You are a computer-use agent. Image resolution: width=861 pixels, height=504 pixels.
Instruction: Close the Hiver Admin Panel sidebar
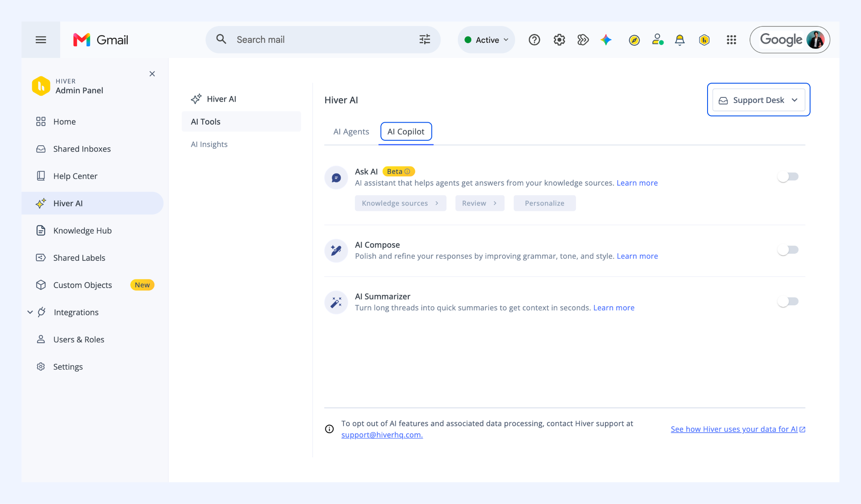pyautogui.click(x=152, y=74)
